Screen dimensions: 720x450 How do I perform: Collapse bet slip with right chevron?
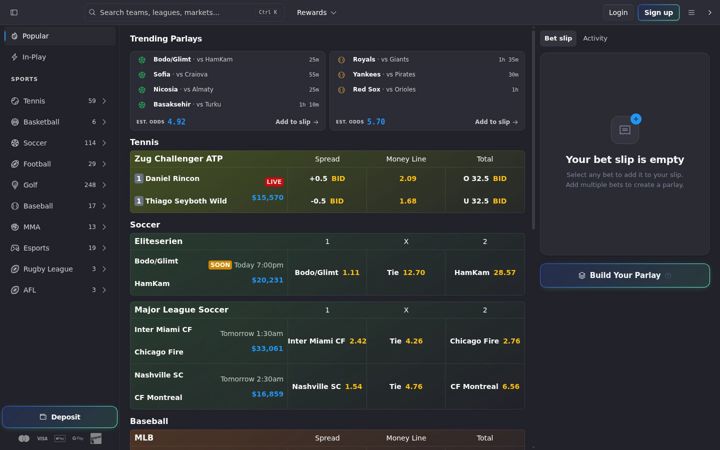point(709,12)
